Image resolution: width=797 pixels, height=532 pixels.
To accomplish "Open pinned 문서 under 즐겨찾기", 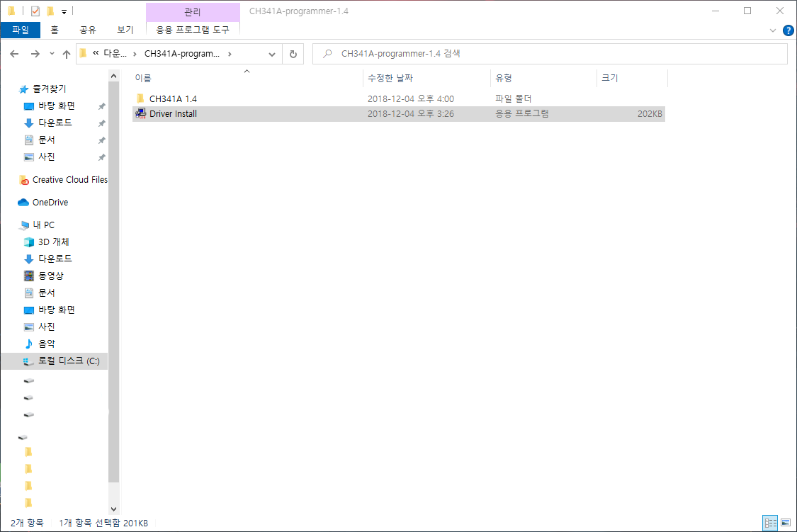I will 46,140.
